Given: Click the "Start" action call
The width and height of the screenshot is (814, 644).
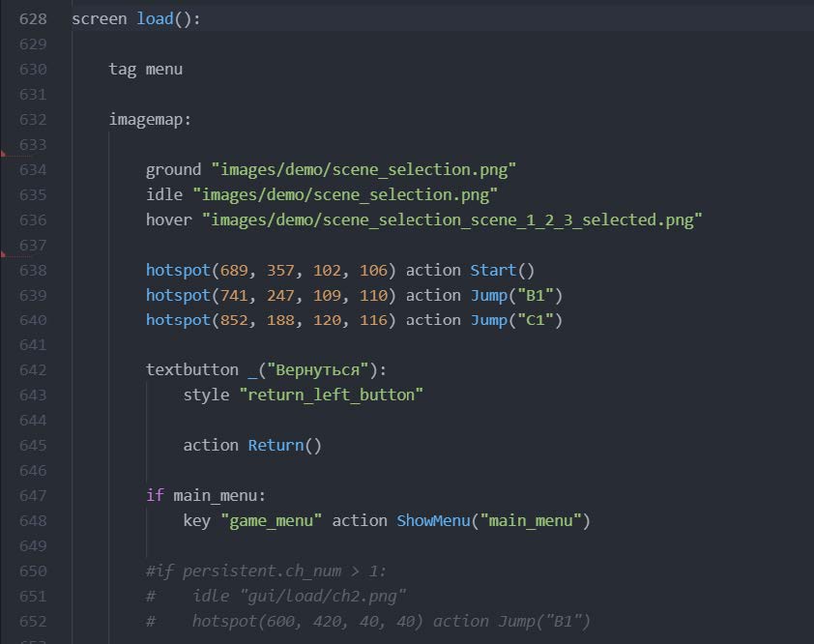Looking at the screenshot, I should click(502, 271).
